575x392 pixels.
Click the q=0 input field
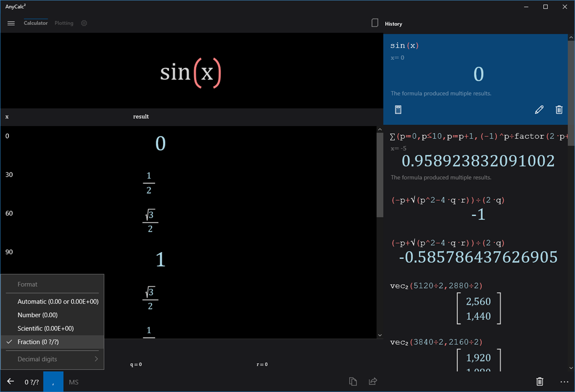136,364
